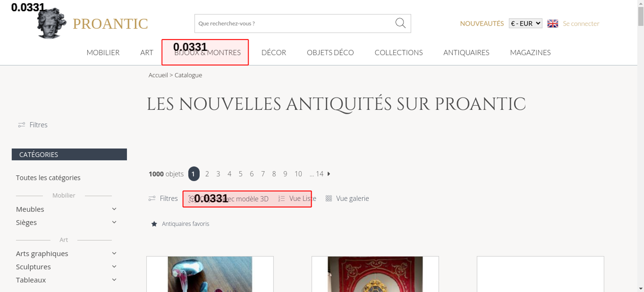This screenshot has width=644, height=292.
Task: Open the MAGAZINES menu
Action: pyautogui.click(x=530, y=52)
